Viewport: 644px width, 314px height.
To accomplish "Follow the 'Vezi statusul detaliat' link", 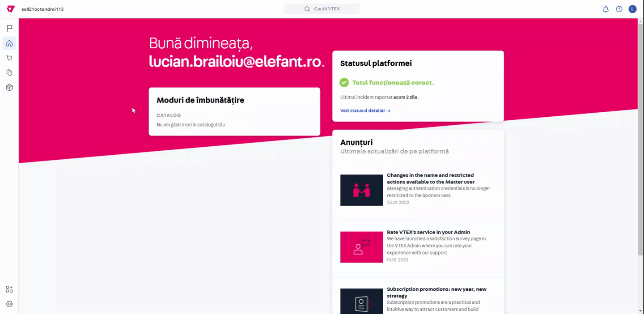I will click(365, 110).
